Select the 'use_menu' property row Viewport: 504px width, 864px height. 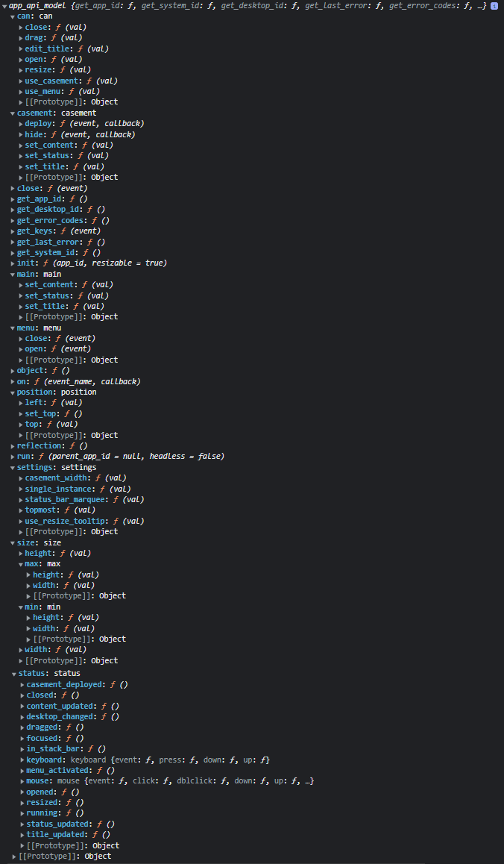(59, 92)
